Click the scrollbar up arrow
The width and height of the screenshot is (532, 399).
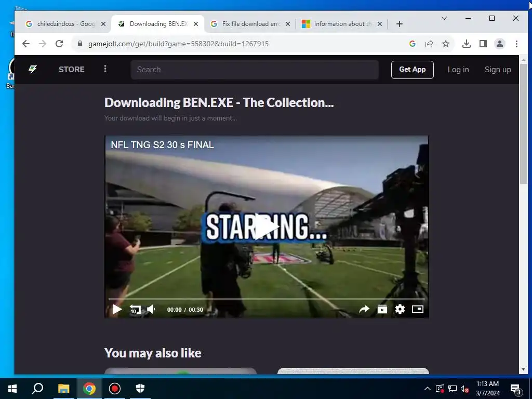tap(523, 60)
